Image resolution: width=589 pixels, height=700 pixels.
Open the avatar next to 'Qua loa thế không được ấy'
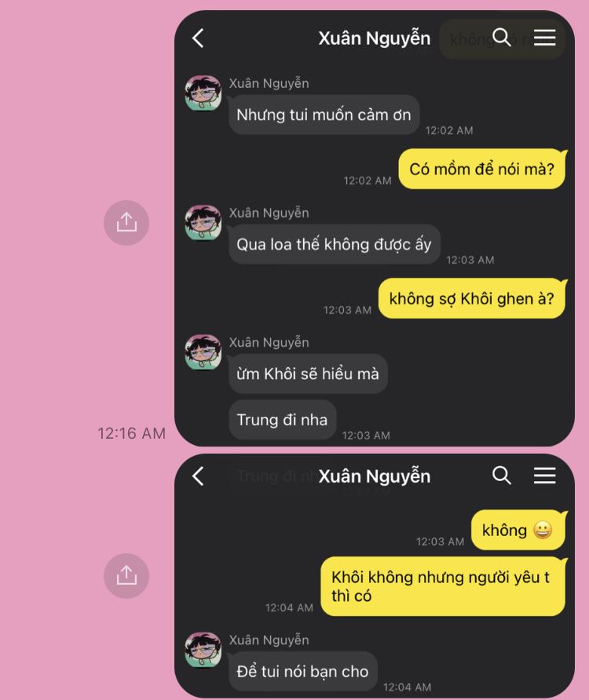203,223
